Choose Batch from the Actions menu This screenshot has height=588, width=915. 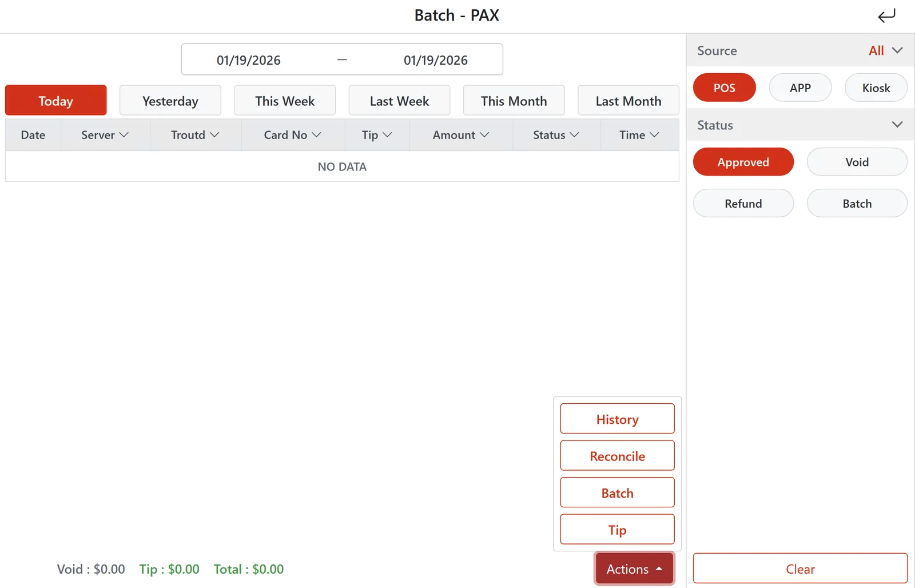(x=618, y=492)
